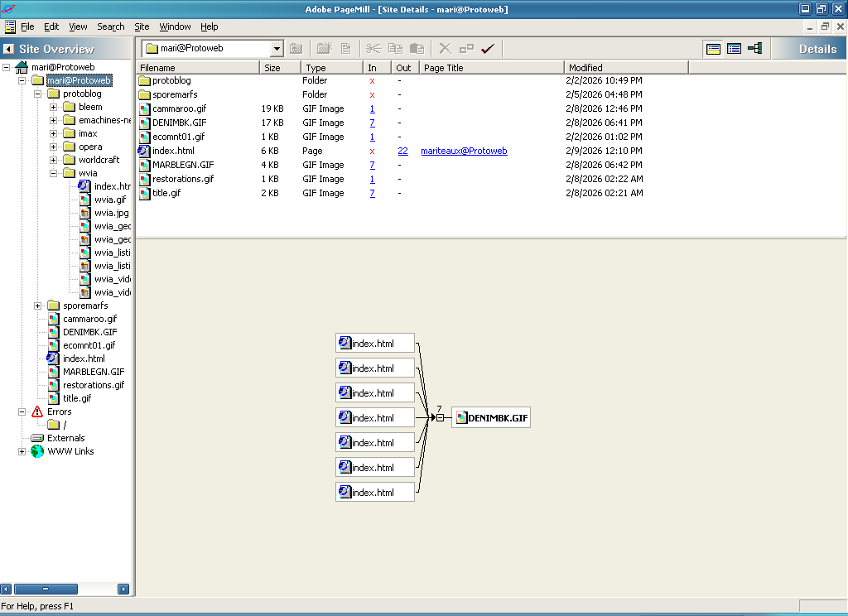Click the Site Overview horizontal scrollbar thumb
The height and width of the screenshot is (616, 848).
click(46, 590)
